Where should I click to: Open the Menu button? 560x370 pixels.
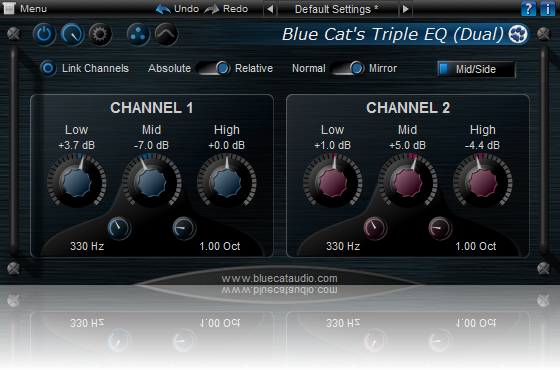[x=25, y=8]
